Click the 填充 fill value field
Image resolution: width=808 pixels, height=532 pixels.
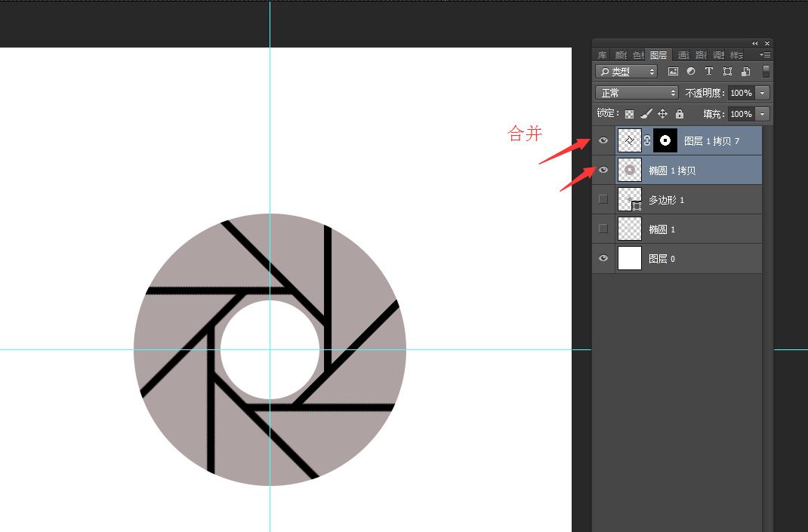click(741, 114)
